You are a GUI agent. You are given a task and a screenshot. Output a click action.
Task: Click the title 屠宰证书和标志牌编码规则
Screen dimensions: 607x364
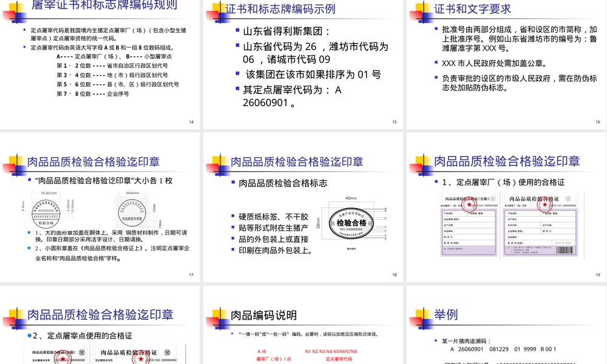[x=104, y=5]
